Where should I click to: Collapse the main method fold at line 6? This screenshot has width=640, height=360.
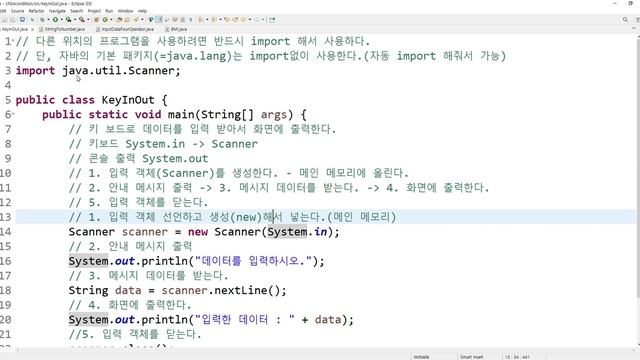tap(13, 114)
